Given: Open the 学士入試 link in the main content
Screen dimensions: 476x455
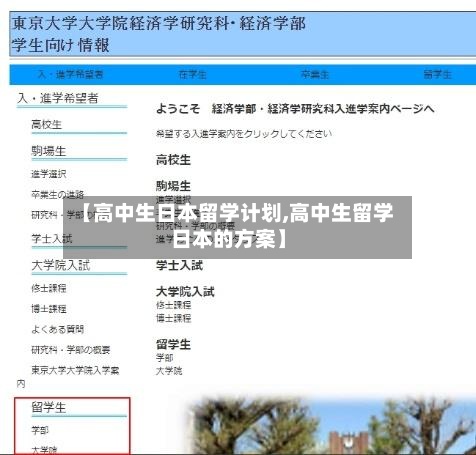Looking at the screenshot, I should pyautogui.click(x=179, y=266).
